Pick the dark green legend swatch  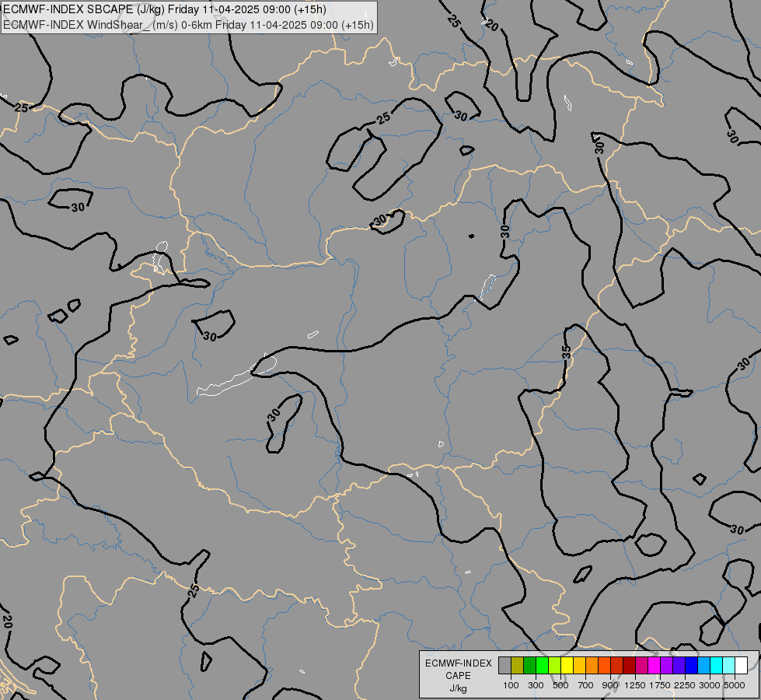coord(529,666)
